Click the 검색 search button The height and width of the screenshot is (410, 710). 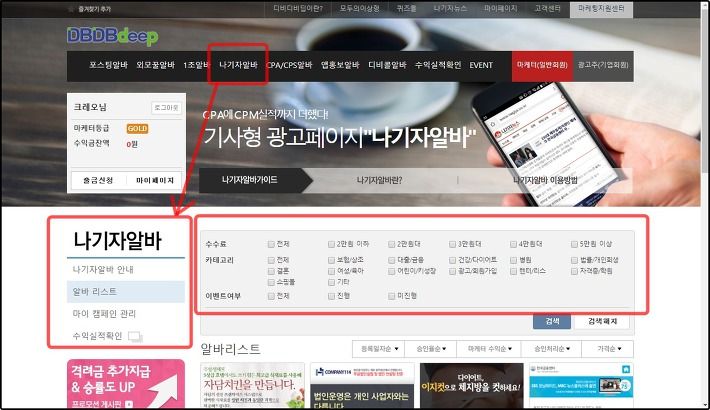tap(552, 321)
